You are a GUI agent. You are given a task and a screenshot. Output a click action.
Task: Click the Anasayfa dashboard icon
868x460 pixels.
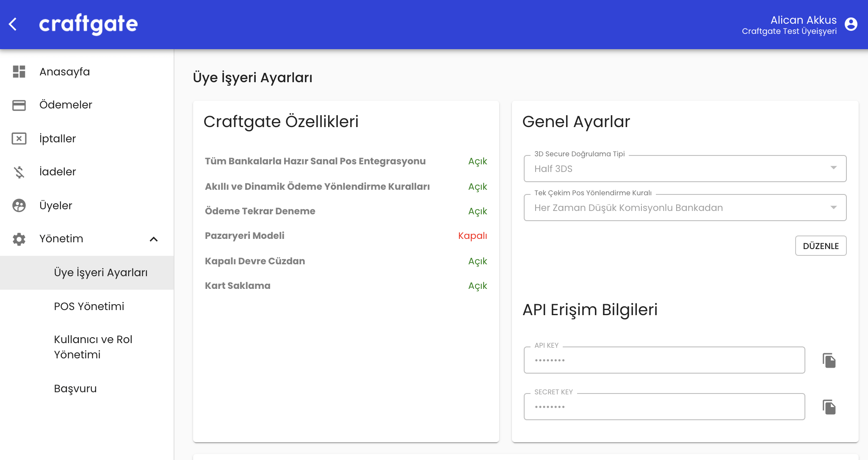[19, 72]
